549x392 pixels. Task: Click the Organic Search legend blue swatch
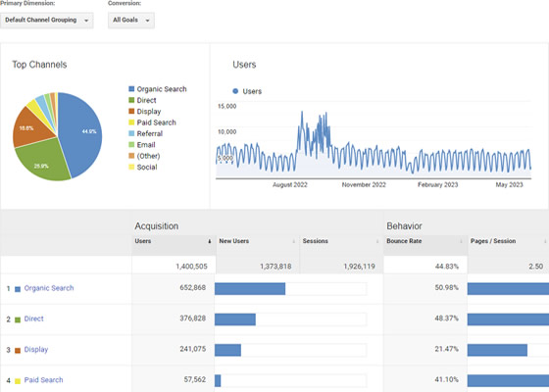click(x=131, y=89)
